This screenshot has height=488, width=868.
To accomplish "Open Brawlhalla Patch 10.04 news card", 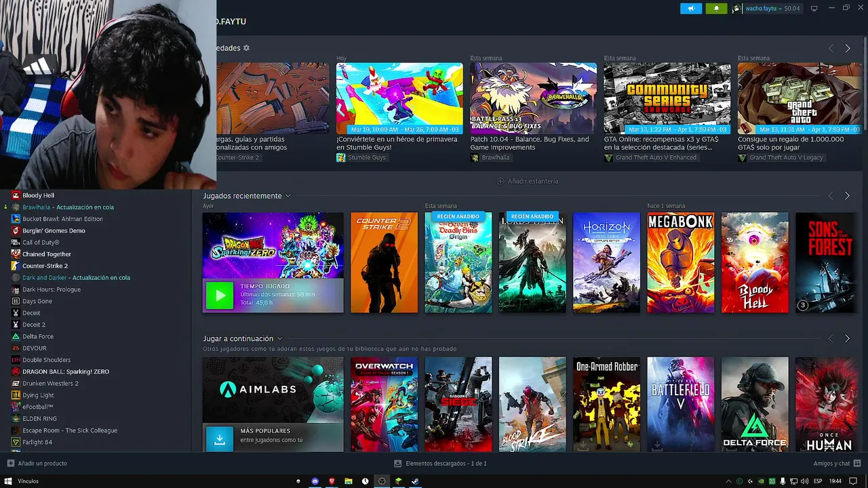I will [534, 98].
